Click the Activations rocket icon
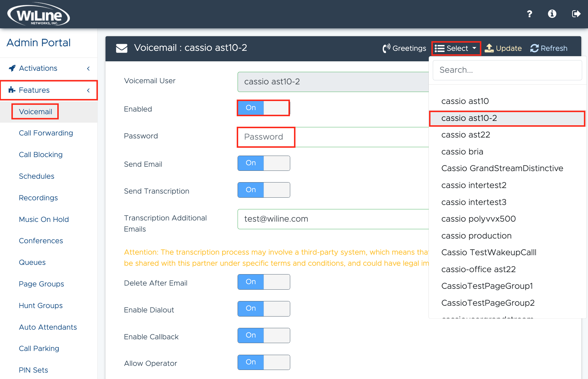Image resolution: width=588 pixels, height=379 pixels. click(12, 68)
